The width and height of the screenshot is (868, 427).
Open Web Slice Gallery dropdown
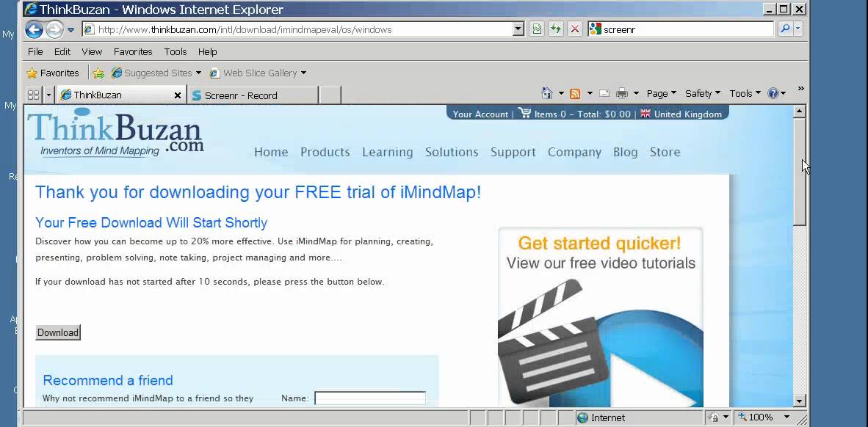(258, 73)
